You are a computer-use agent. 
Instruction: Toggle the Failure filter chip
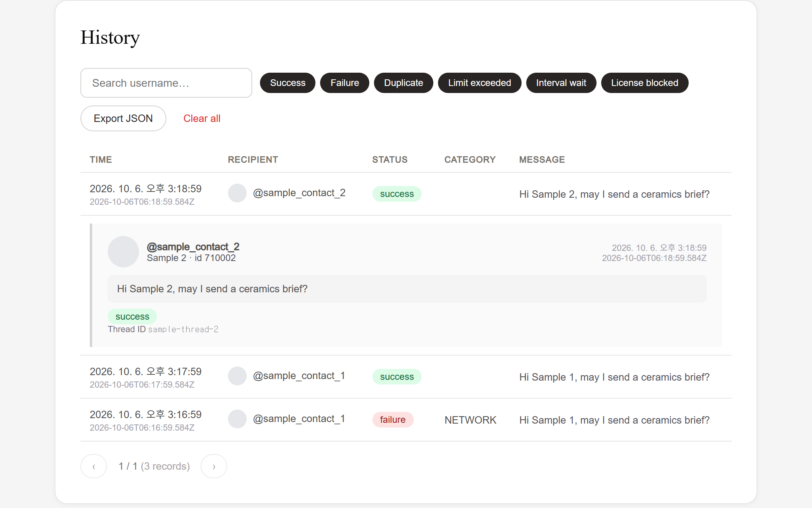(x=345, y=83)
